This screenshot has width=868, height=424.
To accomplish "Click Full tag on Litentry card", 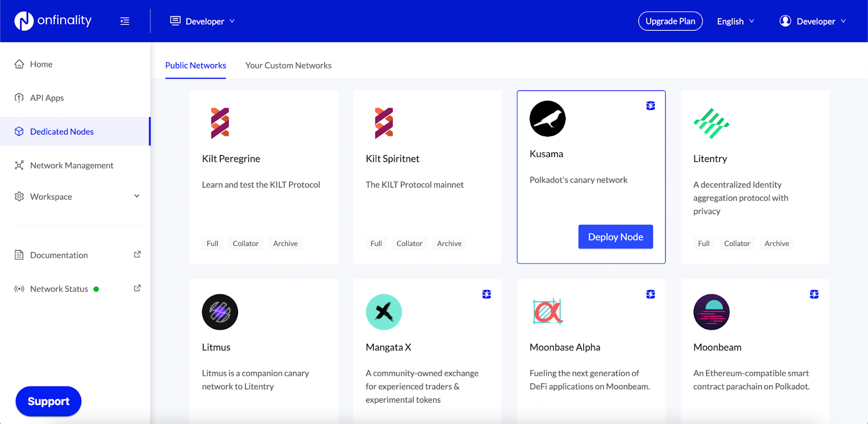I will (704, 243).
